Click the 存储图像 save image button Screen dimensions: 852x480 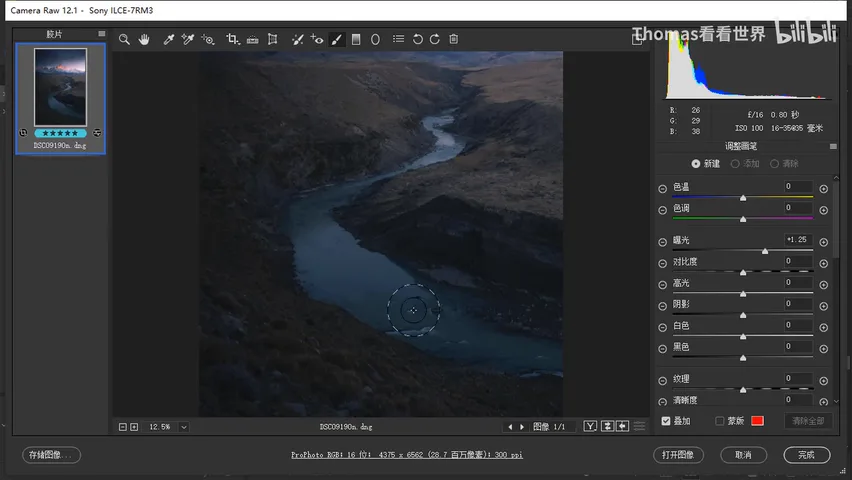[x=52, y=454]
